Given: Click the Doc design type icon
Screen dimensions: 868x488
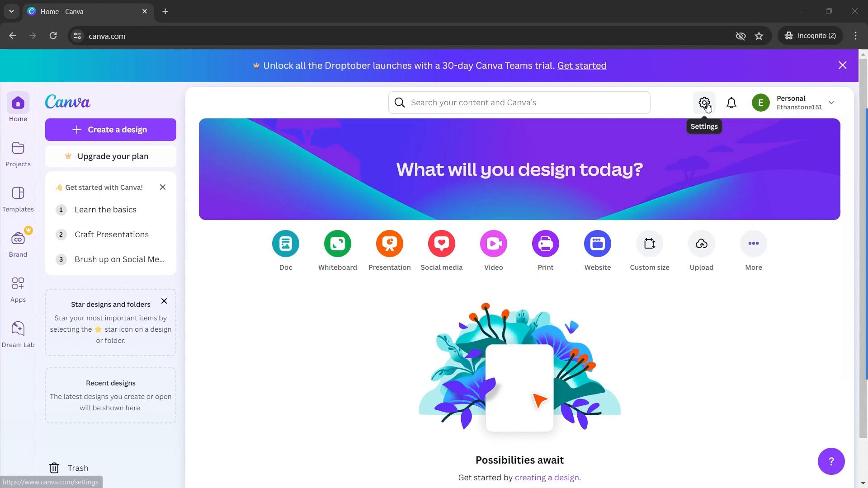Looking at the screenshot, I should pos(286,244).
